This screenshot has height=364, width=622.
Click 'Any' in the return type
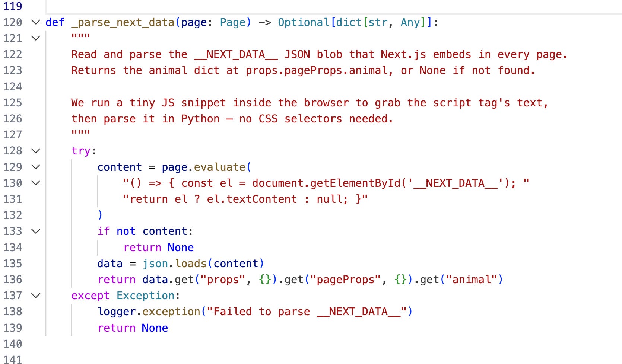410,23
